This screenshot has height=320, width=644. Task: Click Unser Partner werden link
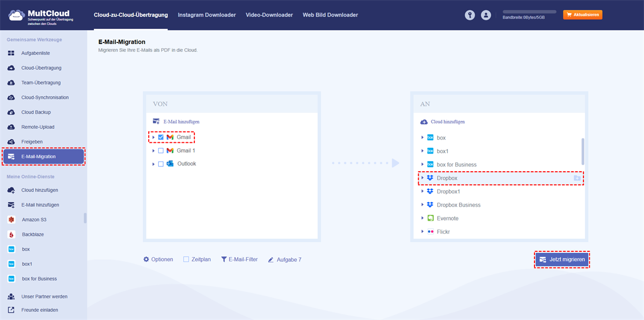point(44,296)
